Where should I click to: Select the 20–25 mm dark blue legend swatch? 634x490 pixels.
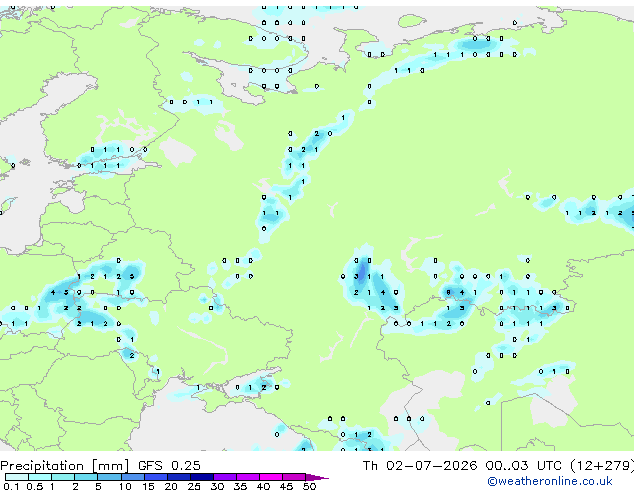[179, 477]
